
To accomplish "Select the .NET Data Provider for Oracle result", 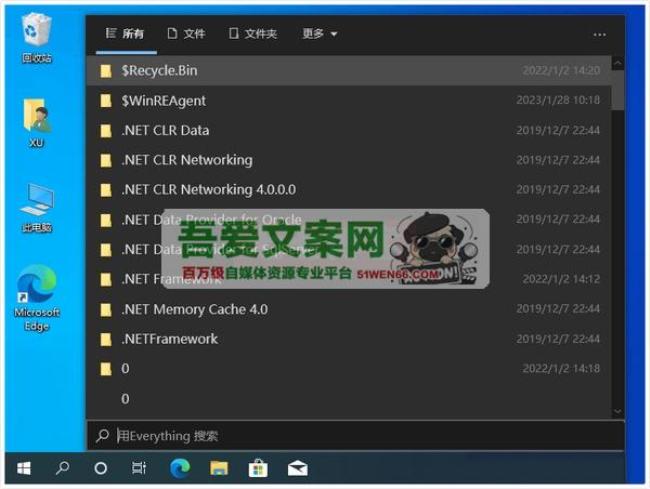I will coord(349,220).
